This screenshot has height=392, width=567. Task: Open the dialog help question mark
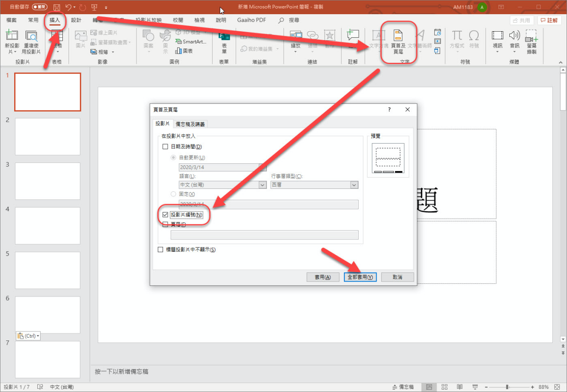click(x=389, y=109)
